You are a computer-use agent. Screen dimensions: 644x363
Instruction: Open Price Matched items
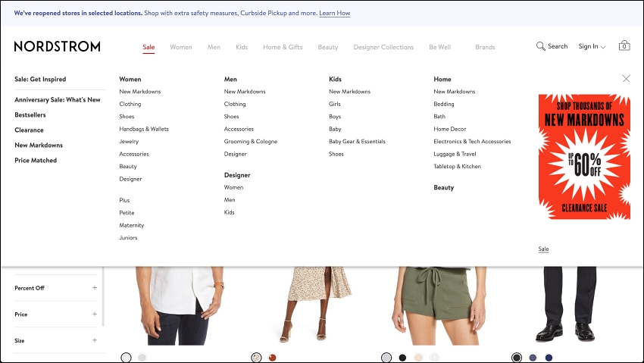[x=36, y=161]
